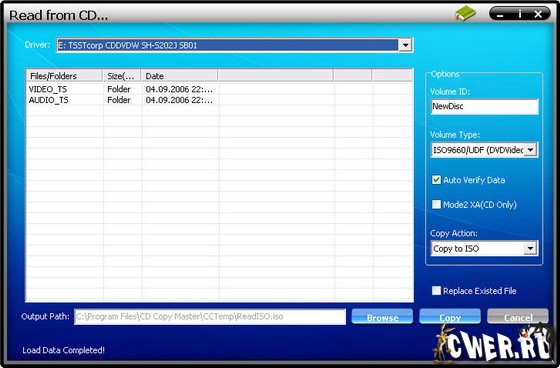
Task: Open the Copy Action dropdown
Action: click(x=530, y=248)
